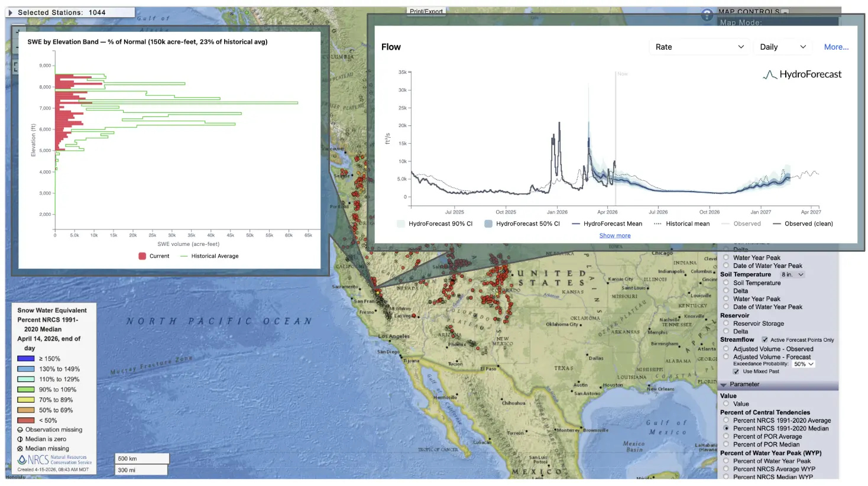Click the Streamflow section heading
Viewport: 868px width, 486px height.
pos(737,340)
